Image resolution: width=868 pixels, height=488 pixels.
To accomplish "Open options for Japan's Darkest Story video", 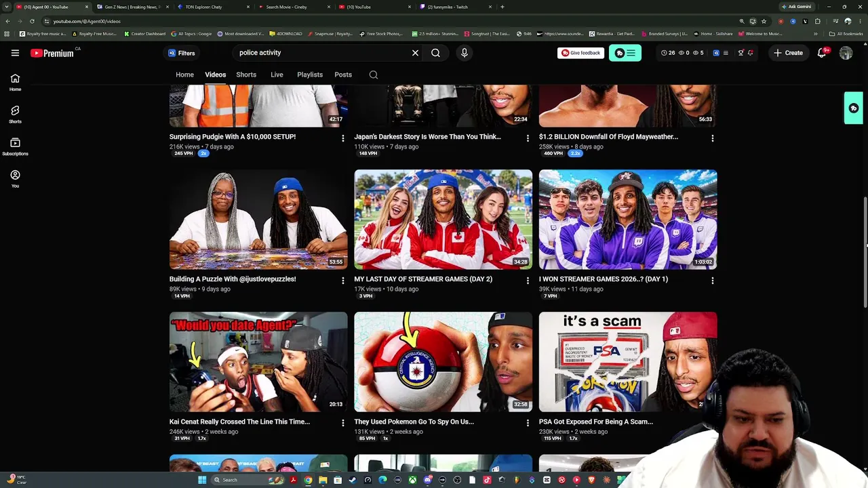I will click(x=528, y=138).
